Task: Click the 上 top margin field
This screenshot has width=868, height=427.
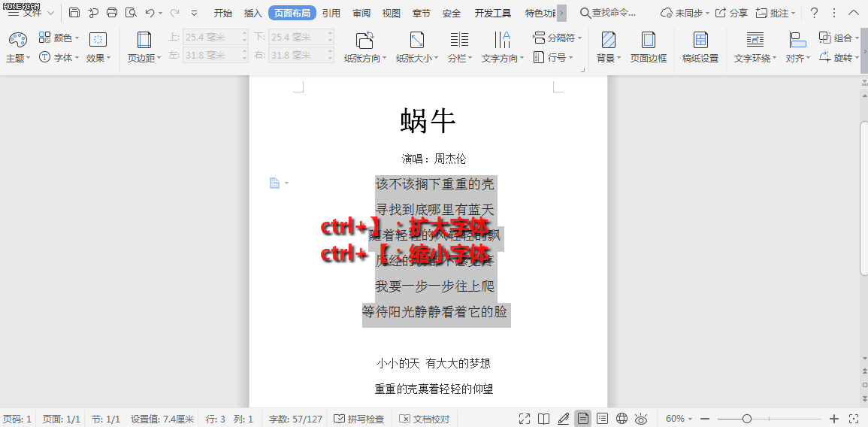Action: (x=216, y=37)
